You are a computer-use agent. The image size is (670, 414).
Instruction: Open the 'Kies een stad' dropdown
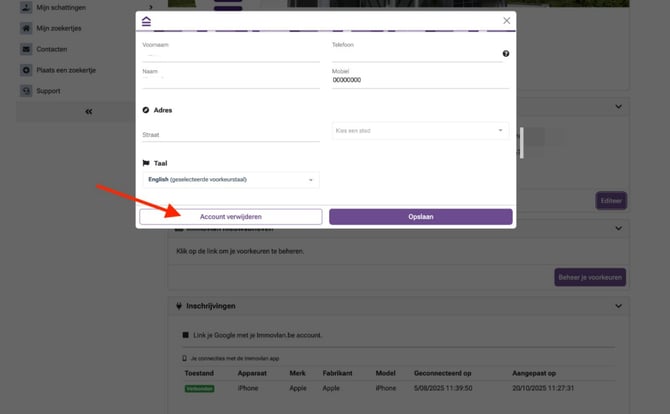(x=420, y=130)
